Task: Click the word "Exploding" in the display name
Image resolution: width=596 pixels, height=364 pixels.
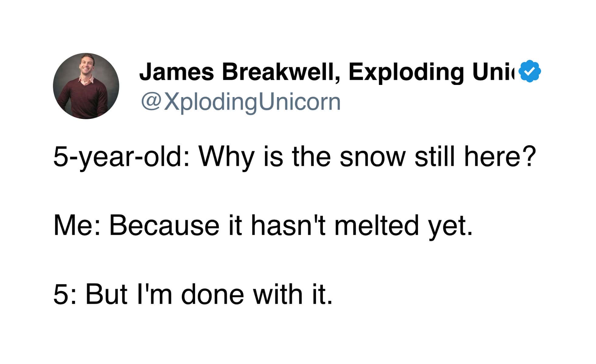Action: click(406, 72)
